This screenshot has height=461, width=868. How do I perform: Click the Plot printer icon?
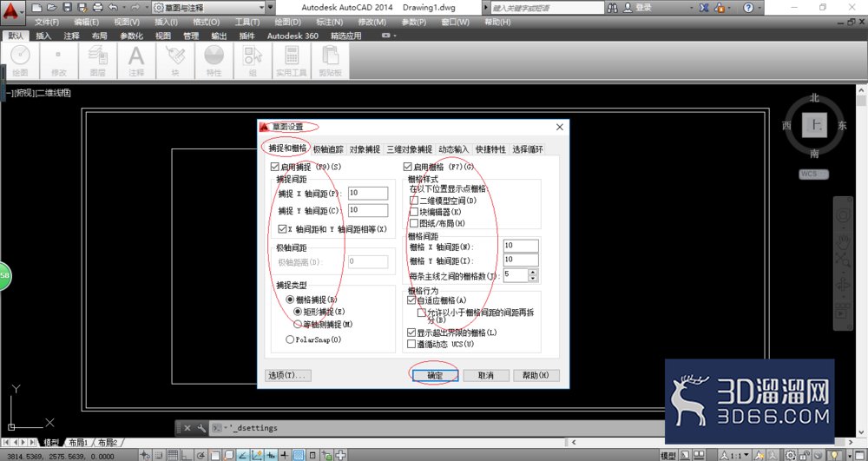coord(97,8)
